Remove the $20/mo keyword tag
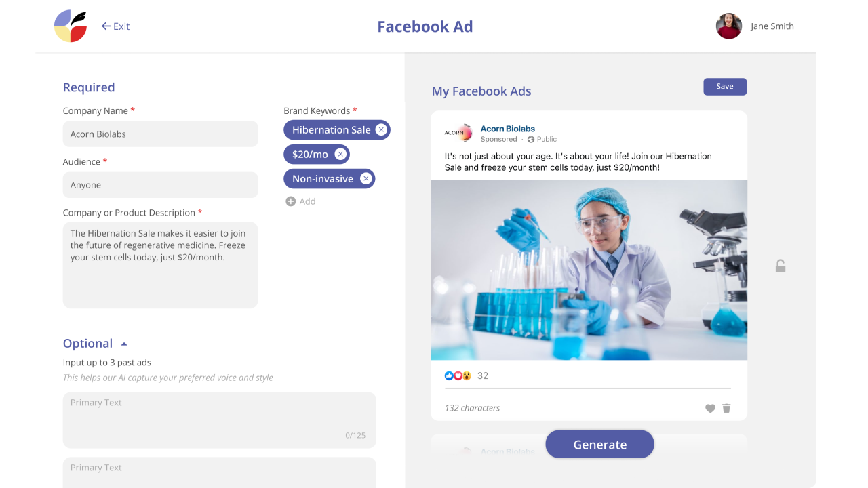The width and height of the screenshot is (868, 488). (x=340, y=155)
